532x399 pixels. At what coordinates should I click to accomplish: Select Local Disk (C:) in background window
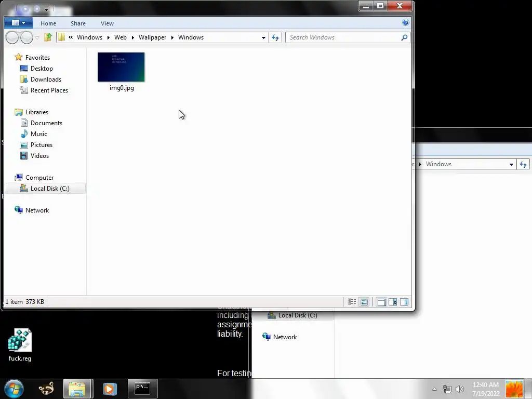click(x=293, y=315)
